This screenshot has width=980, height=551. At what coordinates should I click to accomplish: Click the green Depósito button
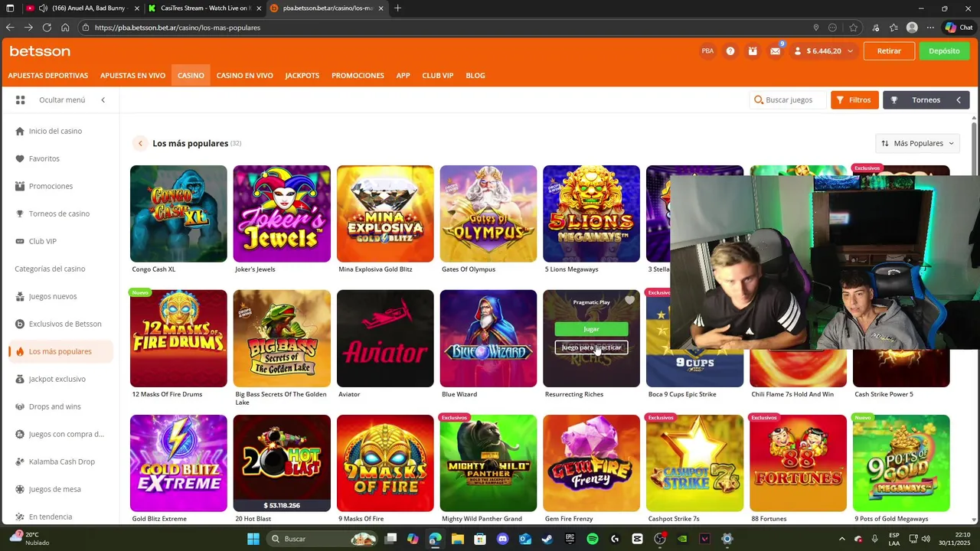click(x=944, y=51)
